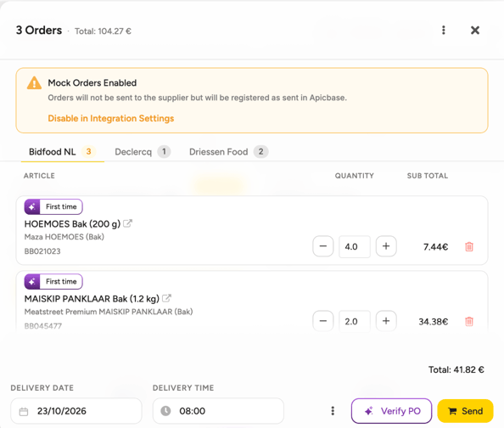The height and width of the screenshot is (428, 504).
Task: Click the 7.44€ subtotal value
Action: [x=435, y=247]
